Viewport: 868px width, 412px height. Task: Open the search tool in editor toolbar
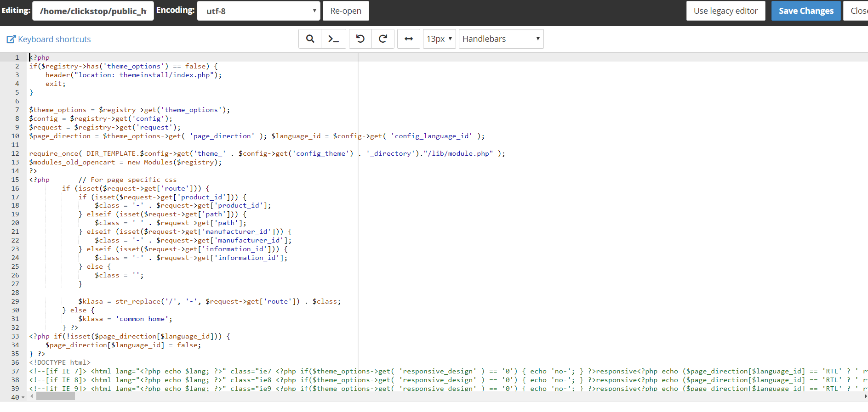[310, 39]
